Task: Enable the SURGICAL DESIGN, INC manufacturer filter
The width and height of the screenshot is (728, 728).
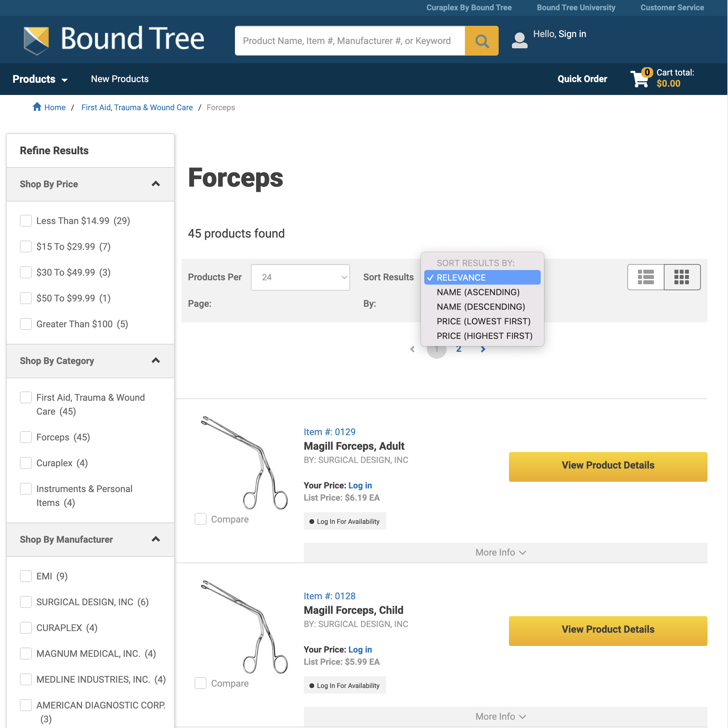Action: (x=25, y=602)
